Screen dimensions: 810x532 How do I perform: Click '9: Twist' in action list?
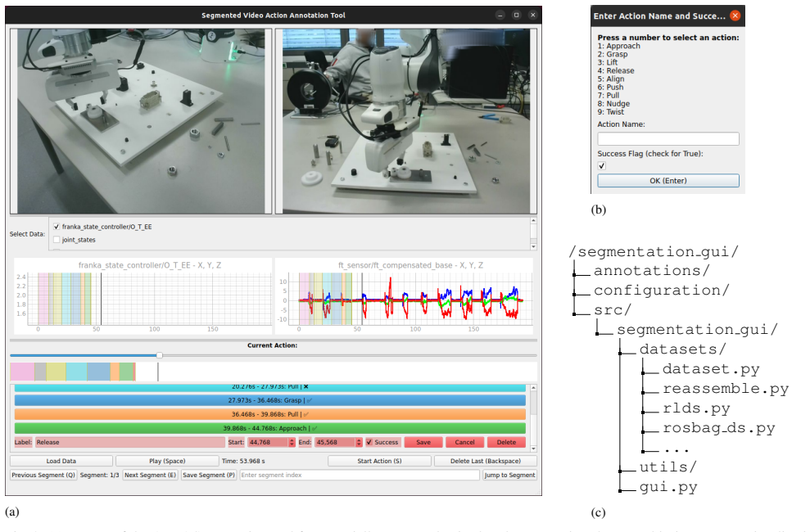[x=611, y=112]
